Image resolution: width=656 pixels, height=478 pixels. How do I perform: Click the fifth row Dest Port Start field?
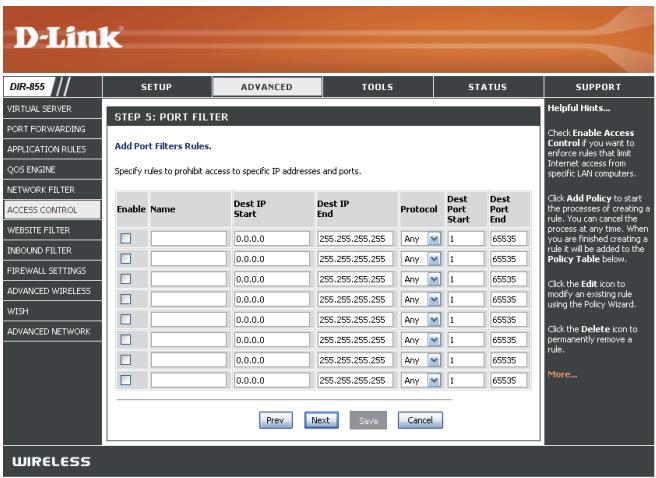466,320
